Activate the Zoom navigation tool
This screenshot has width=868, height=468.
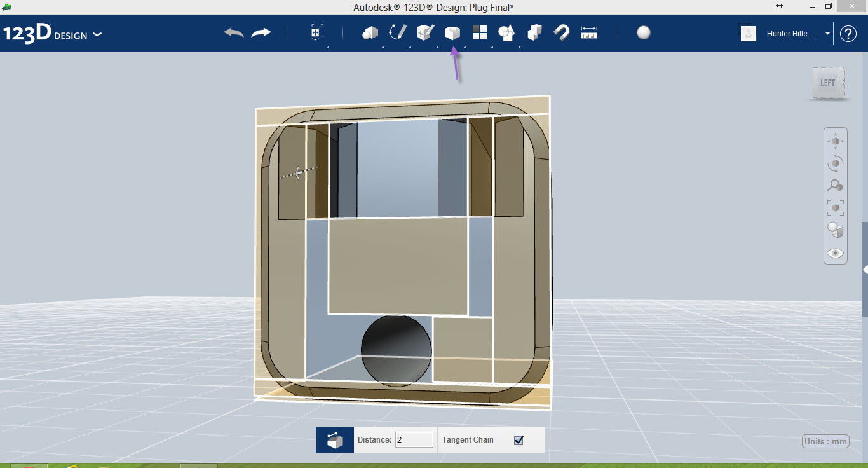(836, 186)
